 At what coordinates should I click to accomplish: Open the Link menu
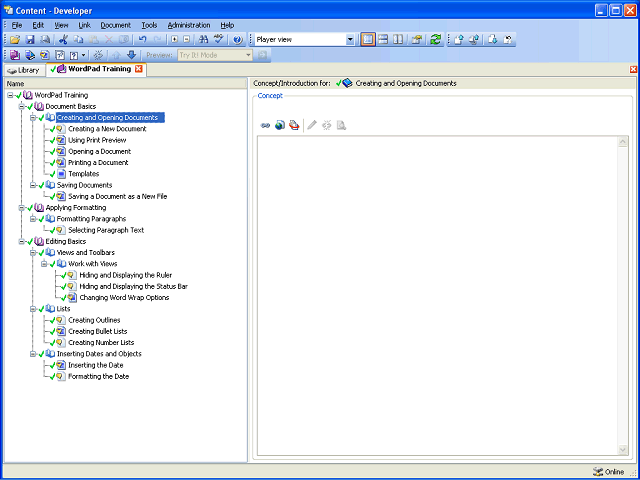pos(84,25)
